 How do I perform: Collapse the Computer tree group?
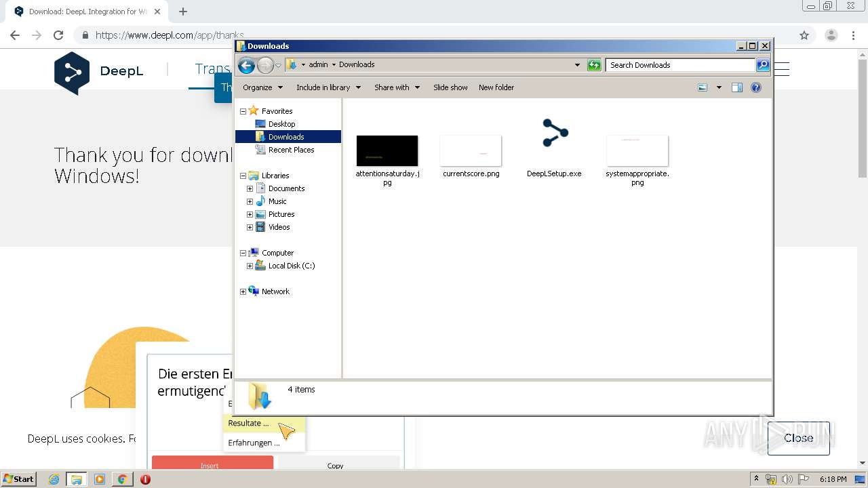coord(243,253)
